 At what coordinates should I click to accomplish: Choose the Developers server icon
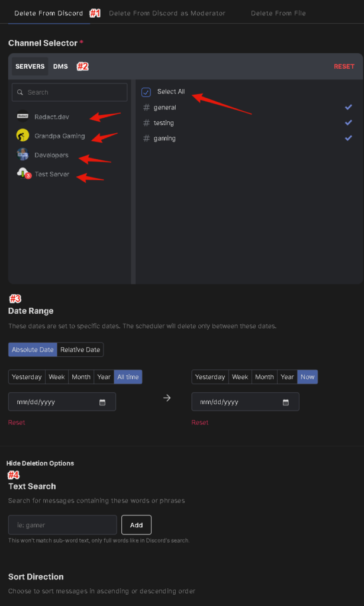pos(23,154)
